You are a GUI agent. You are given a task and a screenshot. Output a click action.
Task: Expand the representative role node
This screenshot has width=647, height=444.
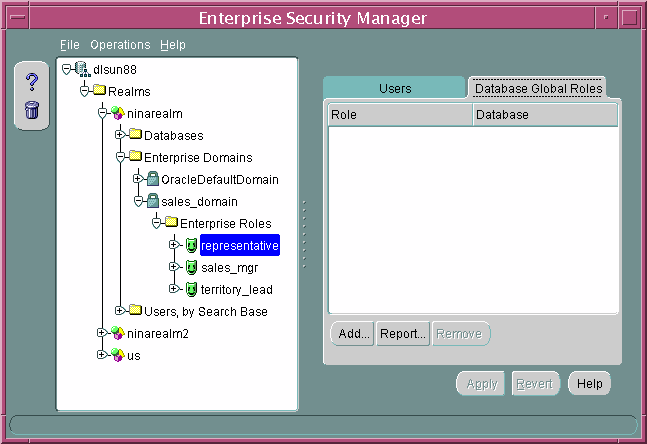(x=174, y=245)
